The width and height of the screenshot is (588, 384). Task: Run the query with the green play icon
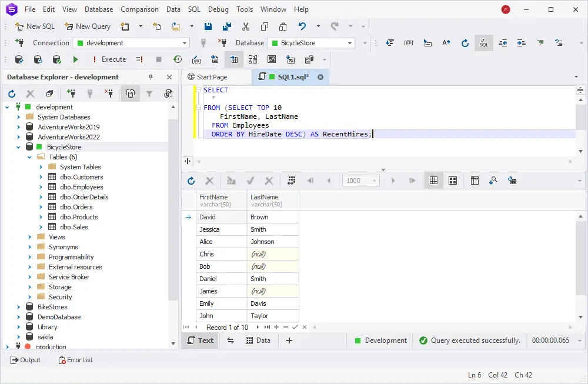75,59
